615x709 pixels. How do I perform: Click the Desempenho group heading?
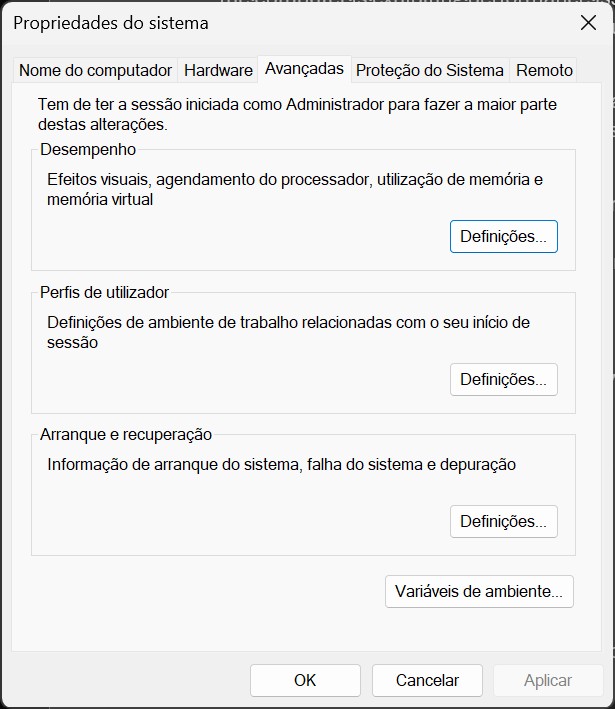(88, 150)
